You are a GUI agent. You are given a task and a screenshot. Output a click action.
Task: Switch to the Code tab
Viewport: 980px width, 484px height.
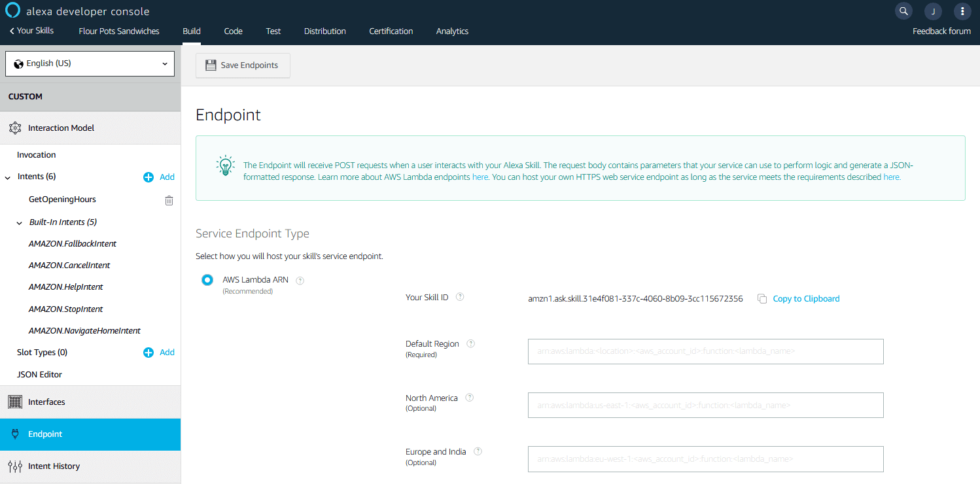point(234,31)
